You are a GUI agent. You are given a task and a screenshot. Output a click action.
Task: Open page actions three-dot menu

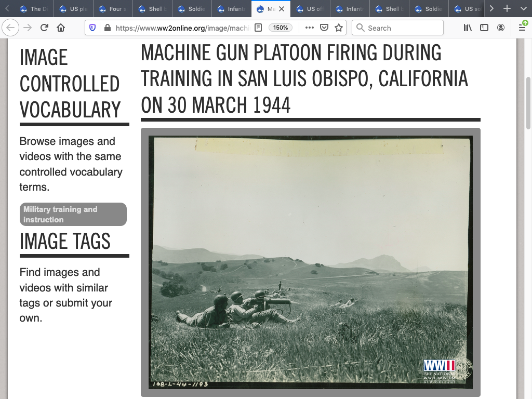(x=310, y=28)
